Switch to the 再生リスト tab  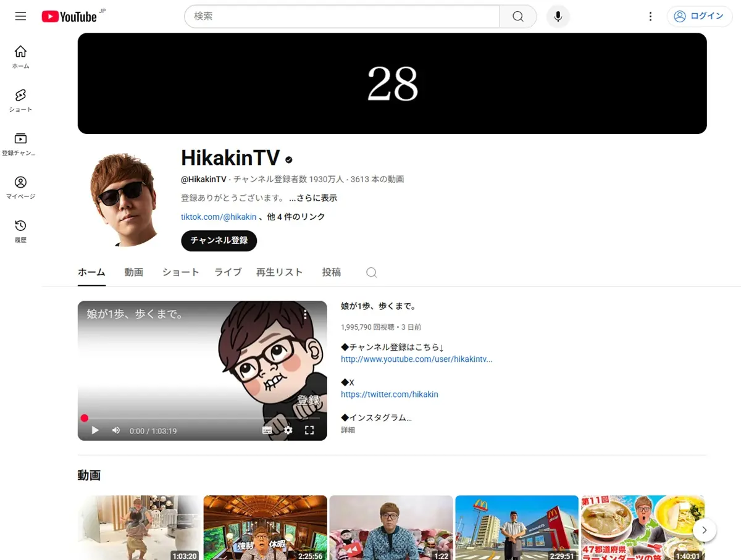(x=279, y=272)
